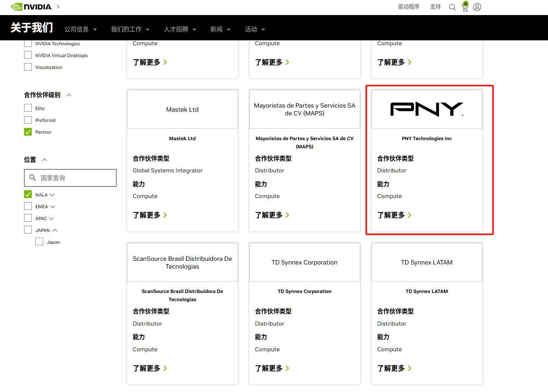Open the search magnifier icon in header

tap(452, 7)
